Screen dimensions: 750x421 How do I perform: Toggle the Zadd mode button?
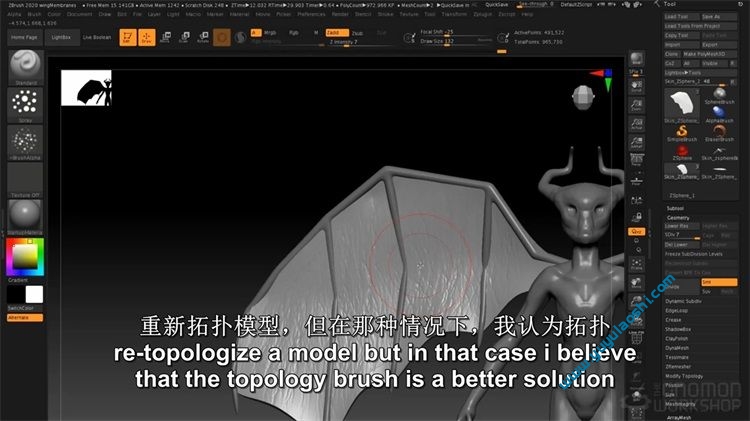coord(337,33)
